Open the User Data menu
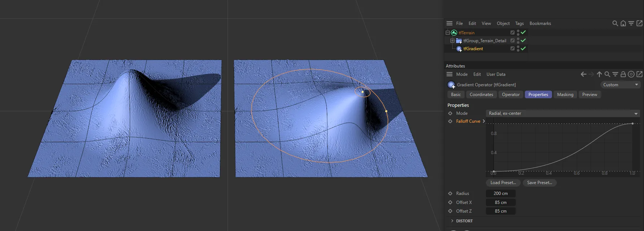This screenshot has width=644, height=231. 496,74
